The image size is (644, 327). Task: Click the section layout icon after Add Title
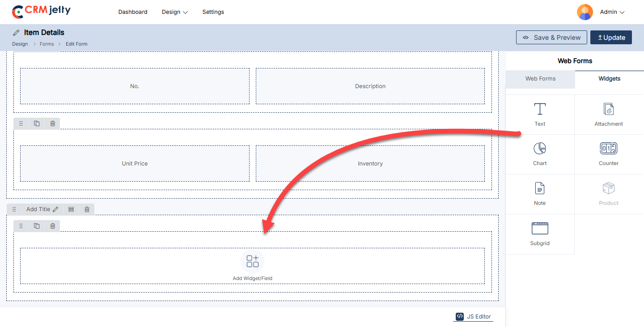71,209
